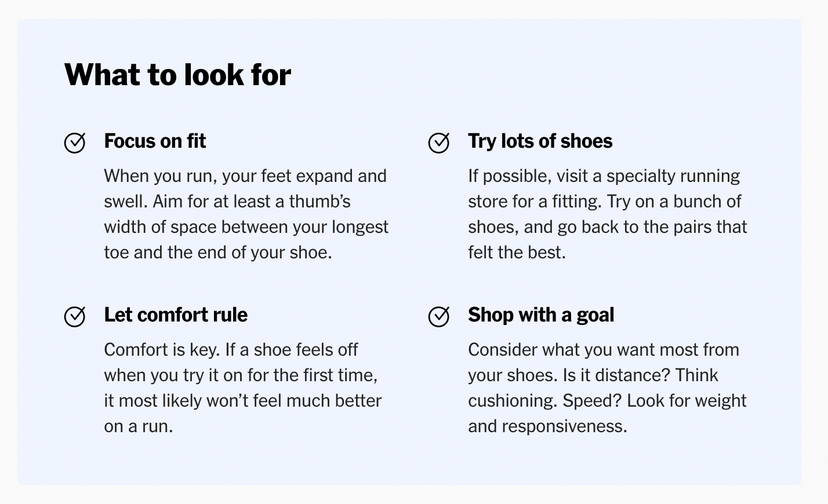Click the checkmark icon beside Shop with a goal

tap(439, 316)
